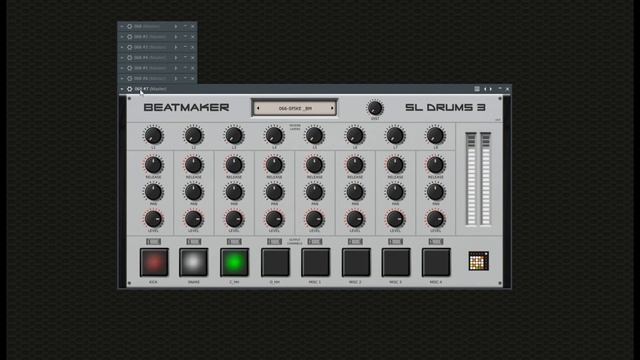
Task: Click the arrow icon in top collapsed 066 window
Action: pyautogui.click(x=176, y=27)
